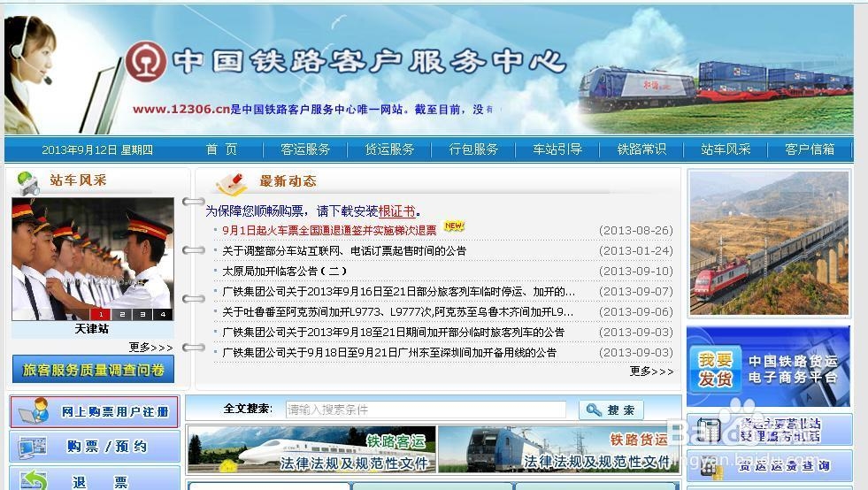Click into the 全文搜索 input field
This screenshot has width=868, height=490.
point(426,410)
